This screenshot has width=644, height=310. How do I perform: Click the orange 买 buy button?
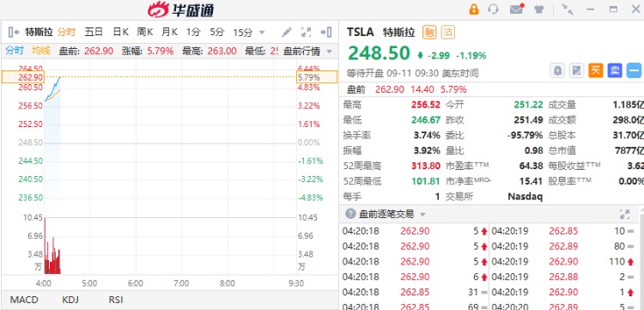click(x=596, y=70)
